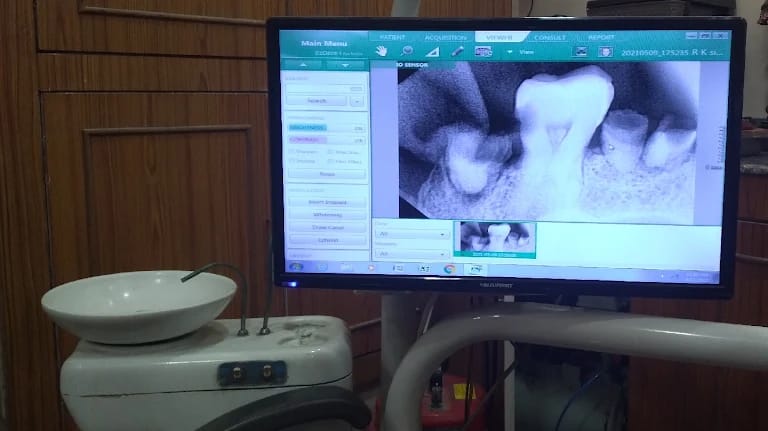Image resolution: width=768 pixels, height=431 pixels.
Task: Click the Draw Canal button
Action: 328,228
